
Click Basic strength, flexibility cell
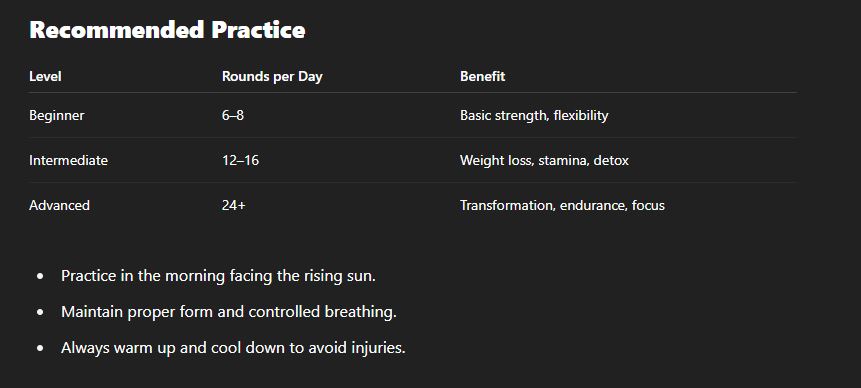534,116
